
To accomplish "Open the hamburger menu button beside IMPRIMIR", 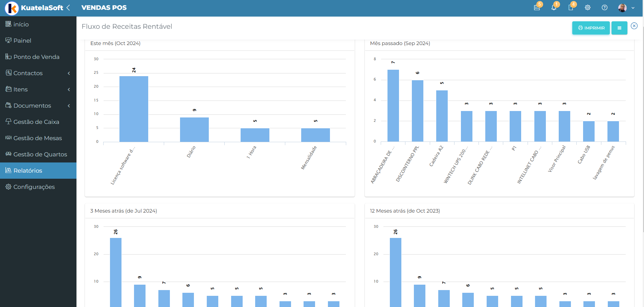I will (619, 28).
